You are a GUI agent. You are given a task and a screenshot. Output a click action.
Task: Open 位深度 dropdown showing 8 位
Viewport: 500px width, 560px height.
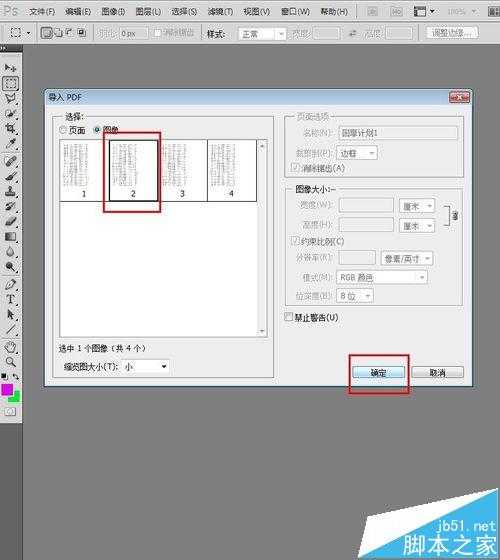pyautogui.click(x=355, y=296)
